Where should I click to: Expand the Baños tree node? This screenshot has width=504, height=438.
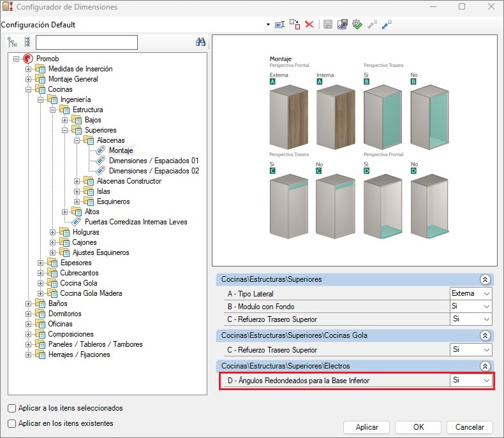(28, 303)
